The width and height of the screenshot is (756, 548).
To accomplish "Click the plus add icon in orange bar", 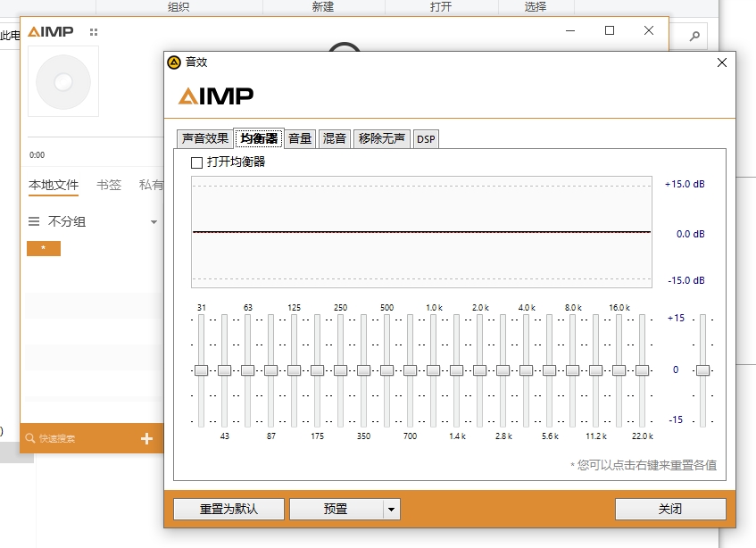I will (x=146, y=438).
